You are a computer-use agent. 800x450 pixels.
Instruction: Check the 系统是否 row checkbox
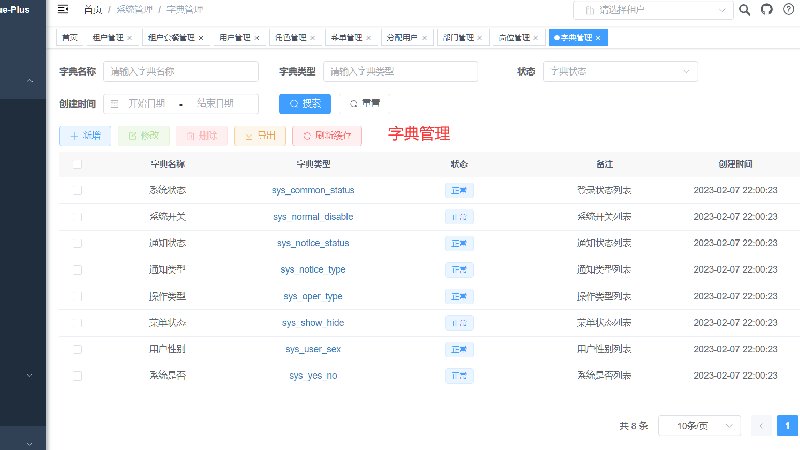77,376
